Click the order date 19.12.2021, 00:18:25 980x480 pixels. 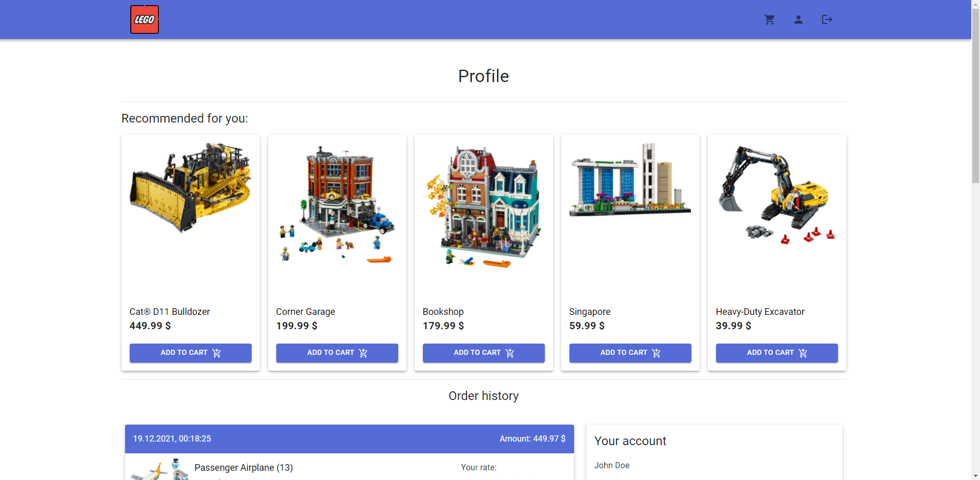coord(172,438)
